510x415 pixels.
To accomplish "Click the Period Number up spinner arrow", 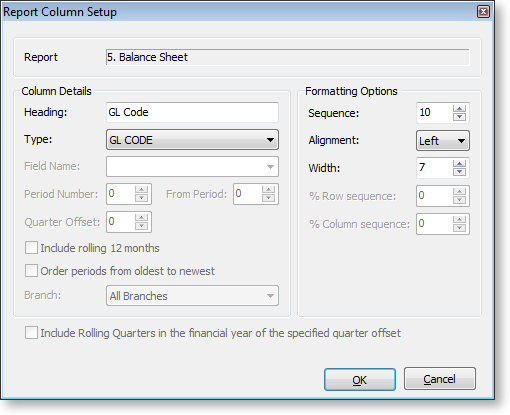I will point(141,190).
